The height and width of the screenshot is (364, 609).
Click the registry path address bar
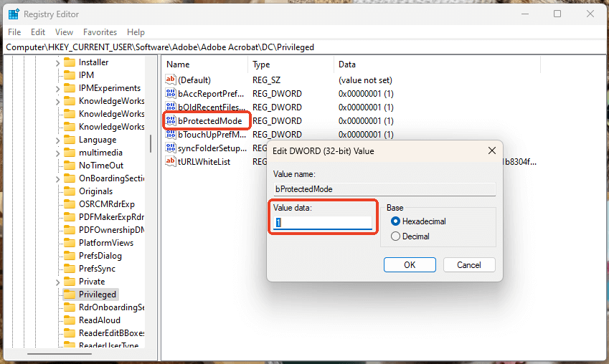(x=304, y=47)
